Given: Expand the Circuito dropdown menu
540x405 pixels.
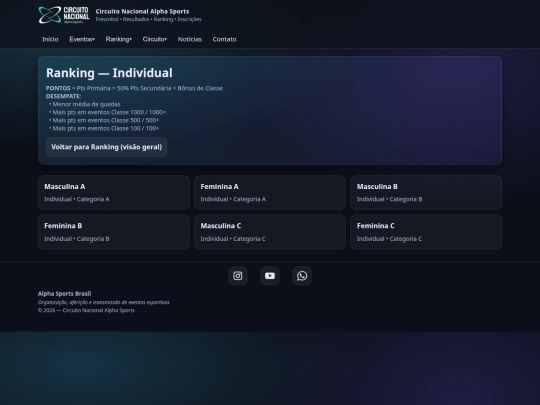Looking at the screenshot, I should click(155, 39).
